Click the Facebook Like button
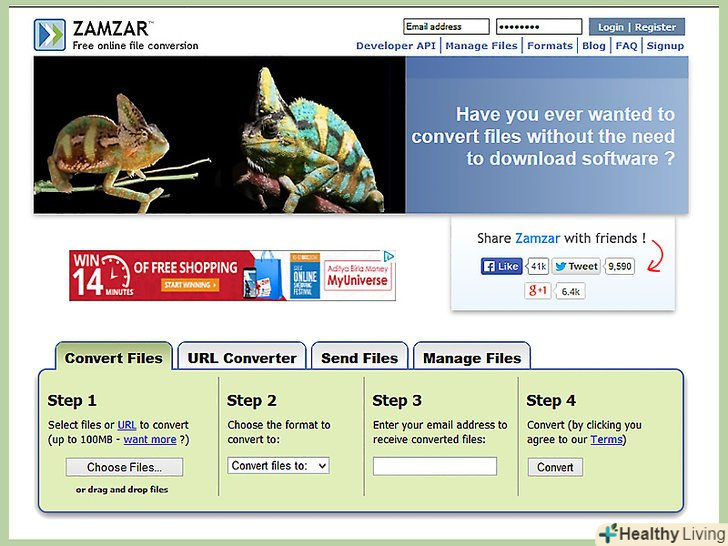 [x=502, y=266]
